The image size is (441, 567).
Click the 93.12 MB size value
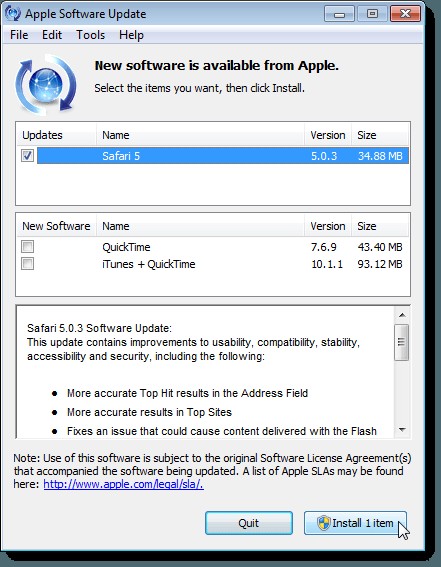tap(380, 264)
